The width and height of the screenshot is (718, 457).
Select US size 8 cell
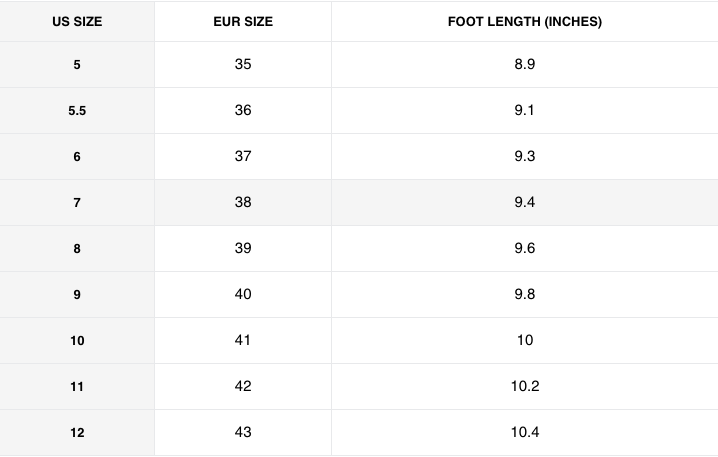coord(77,249)
